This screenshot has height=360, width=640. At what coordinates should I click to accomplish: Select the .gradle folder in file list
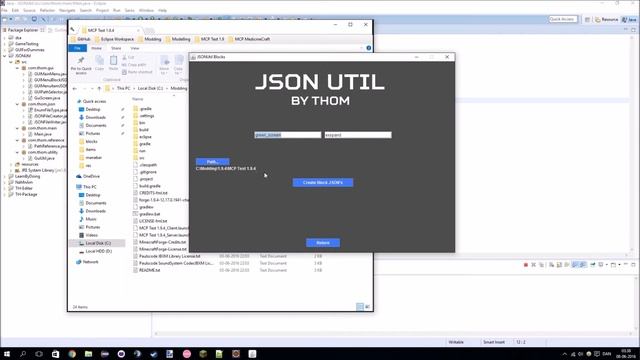pos(142,109)
